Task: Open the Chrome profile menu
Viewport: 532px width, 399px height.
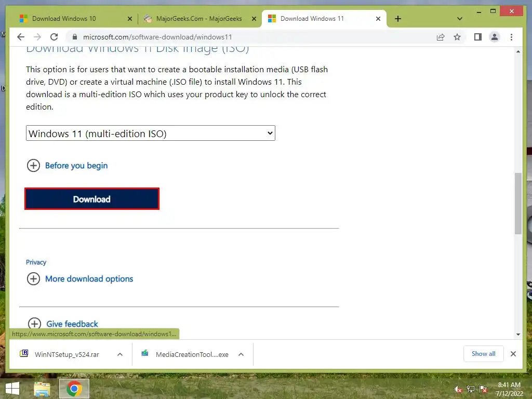Action: pyautogui.click(x=495, y=37)
